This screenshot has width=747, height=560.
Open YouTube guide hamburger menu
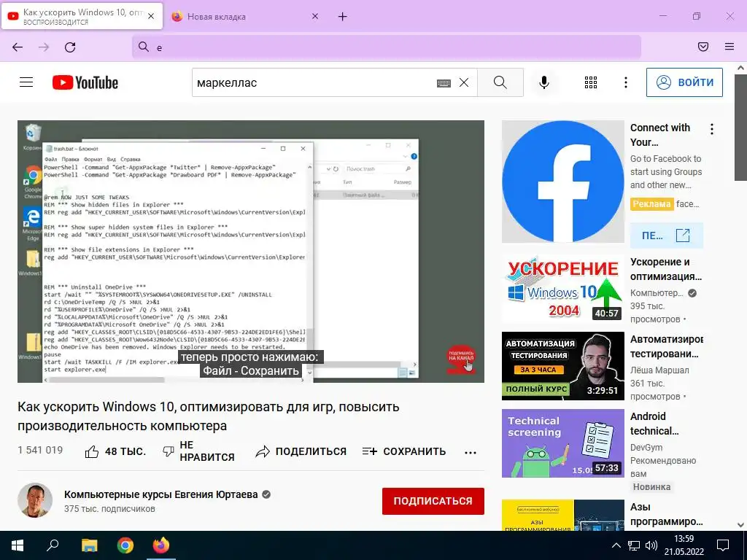[26, 82]
